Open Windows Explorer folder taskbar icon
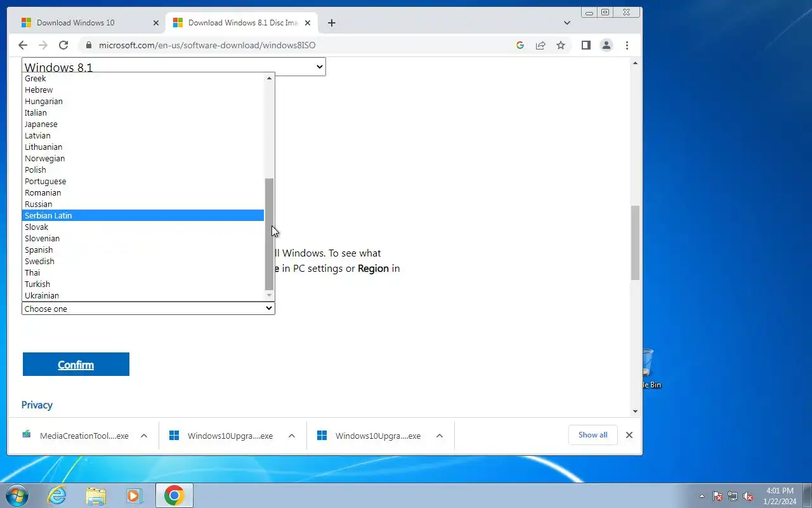Image resolution: width=812 pixels, height=508 pixels. [x=96, y=495]
